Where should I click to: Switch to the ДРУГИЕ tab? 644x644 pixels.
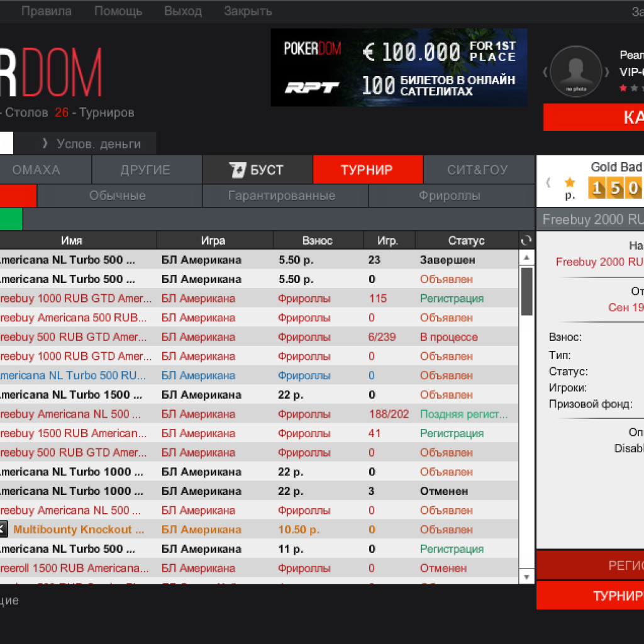(x=147, y=170)
